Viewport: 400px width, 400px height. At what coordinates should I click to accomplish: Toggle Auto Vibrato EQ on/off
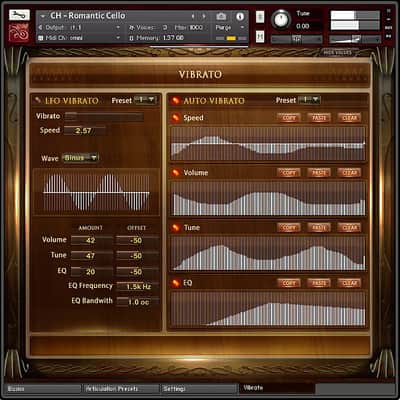(175, 283)
